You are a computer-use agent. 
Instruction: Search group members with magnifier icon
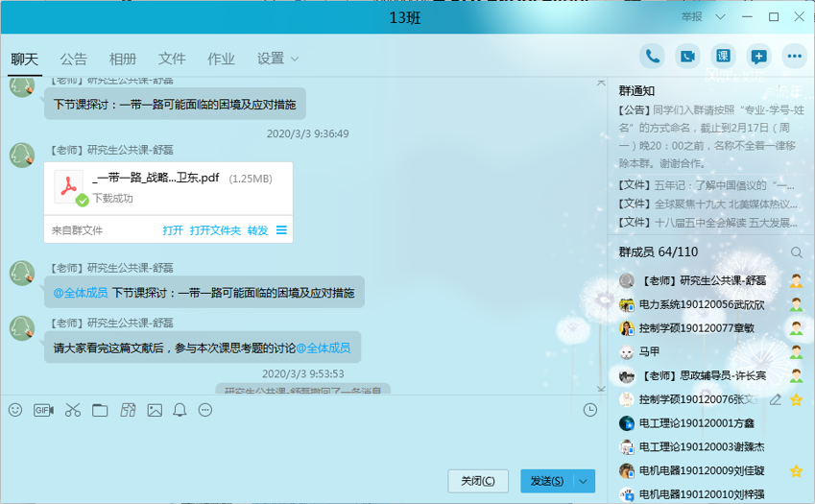click(x=796, y=252)
